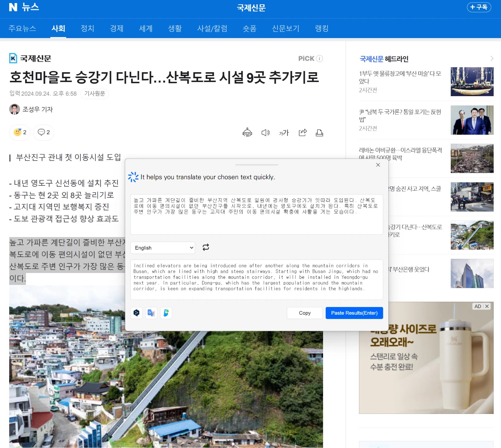Print the article with printer icon

pyautogui.click(x=319, y=133)
